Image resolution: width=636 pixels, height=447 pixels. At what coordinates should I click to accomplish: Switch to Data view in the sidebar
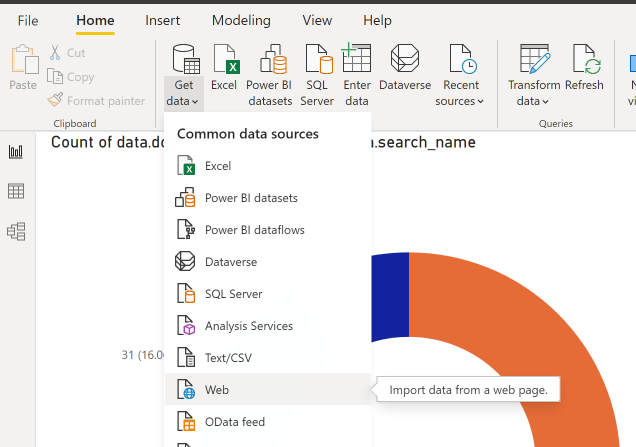(16, 191)
